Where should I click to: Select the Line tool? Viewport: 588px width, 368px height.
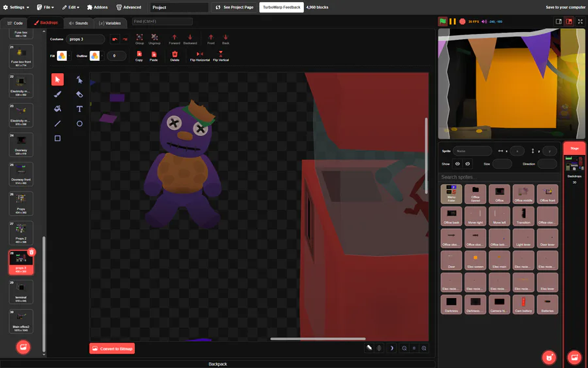[57, 124]
